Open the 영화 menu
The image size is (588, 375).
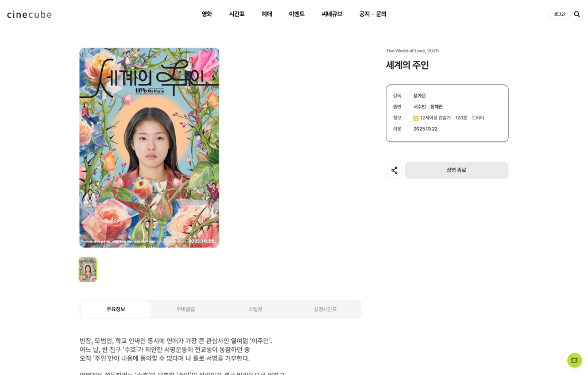pyautogui.click(x=207, y=14)
